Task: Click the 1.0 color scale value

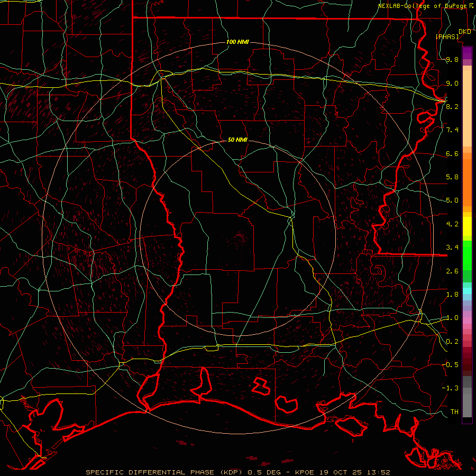Action: [x=452, y=318]
